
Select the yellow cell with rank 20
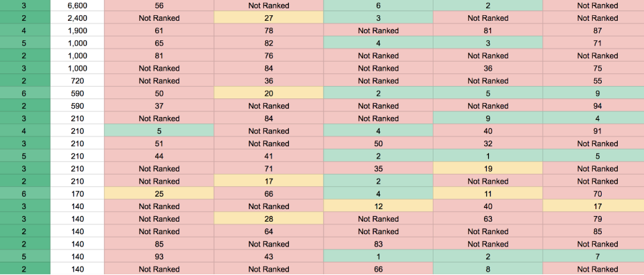click(269, 94)
